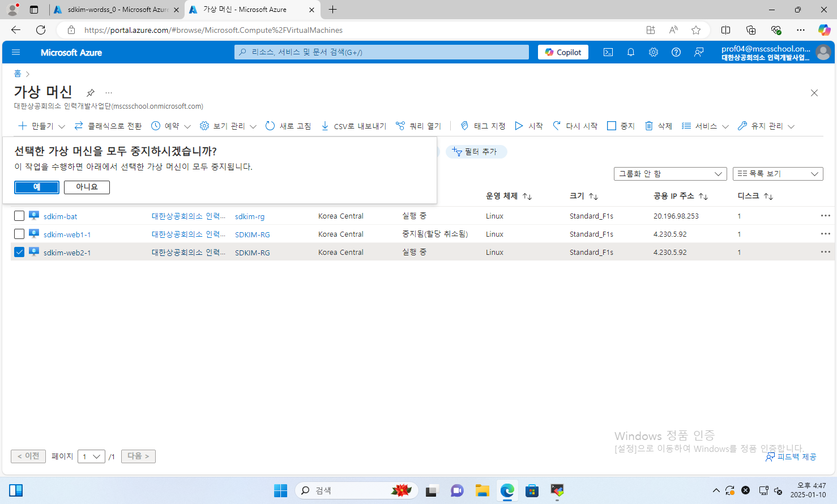Image resolution: width=837 pixels, height=504 pixels.
Task: Open the more options ellipsis beside title
Action: [109, 92]
